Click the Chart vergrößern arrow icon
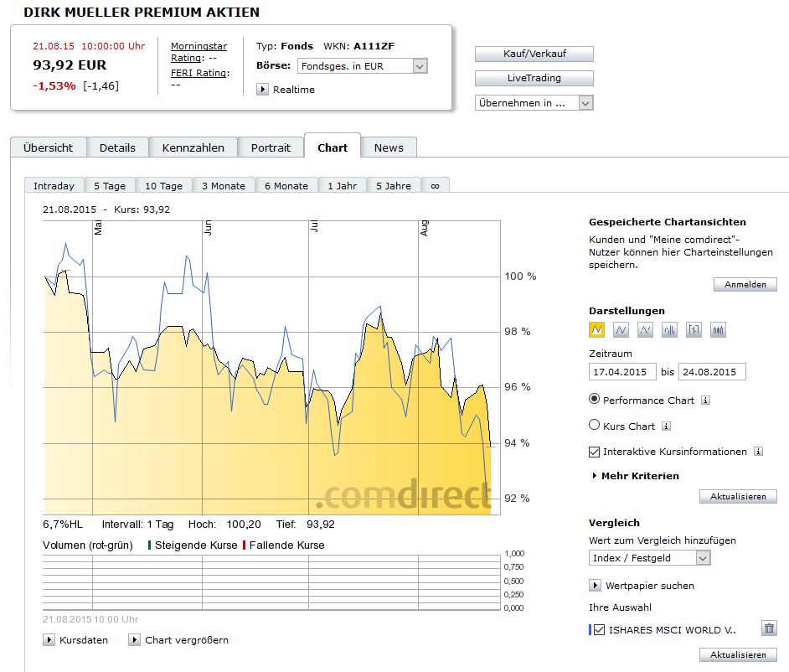 coord(134,640)
